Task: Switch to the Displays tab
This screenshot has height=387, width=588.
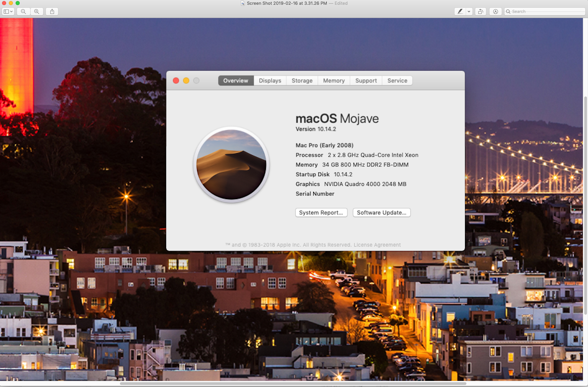Action: point(270,81)
